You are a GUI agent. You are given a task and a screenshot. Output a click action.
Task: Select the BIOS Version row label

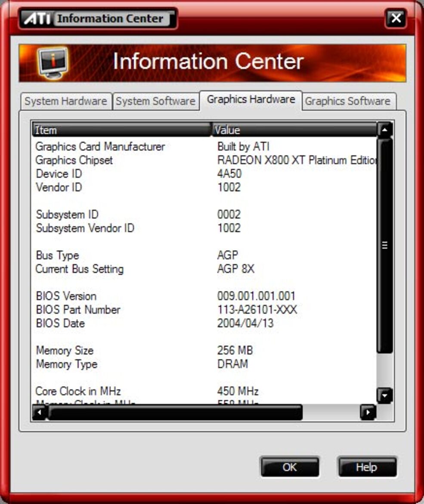[66, 296]
